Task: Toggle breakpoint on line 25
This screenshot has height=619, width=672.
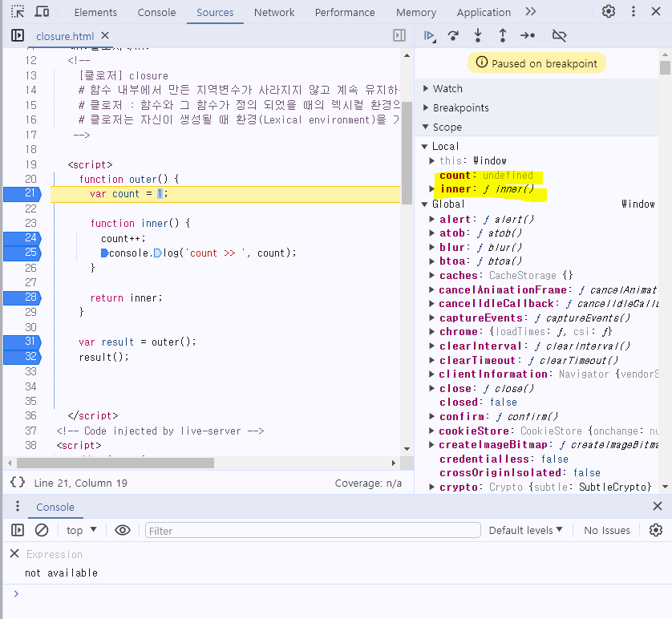Action: pos(22,253)
